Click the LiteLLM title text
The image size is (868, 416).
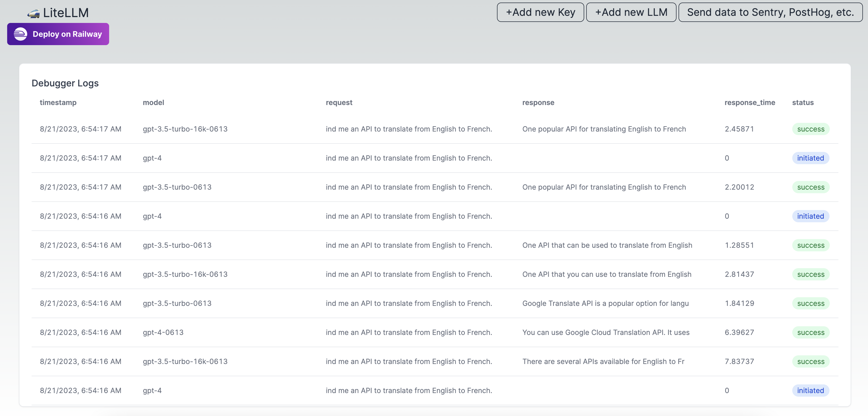(66, 13)
